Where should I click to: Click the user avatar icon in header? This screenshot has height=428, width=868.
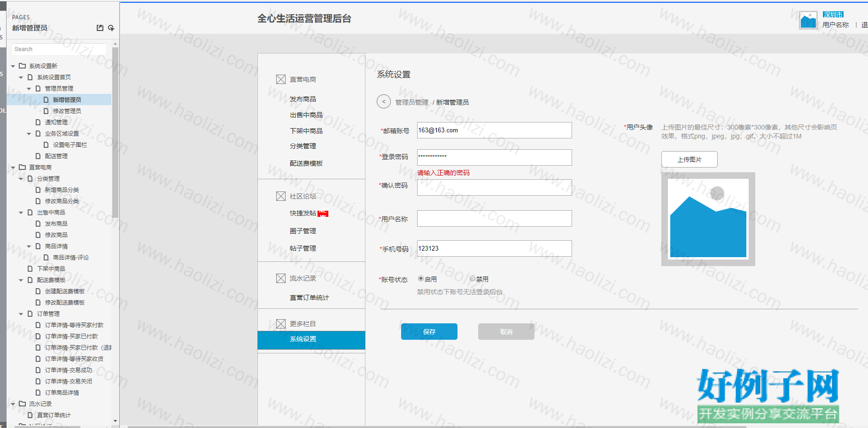click(808, 20)
